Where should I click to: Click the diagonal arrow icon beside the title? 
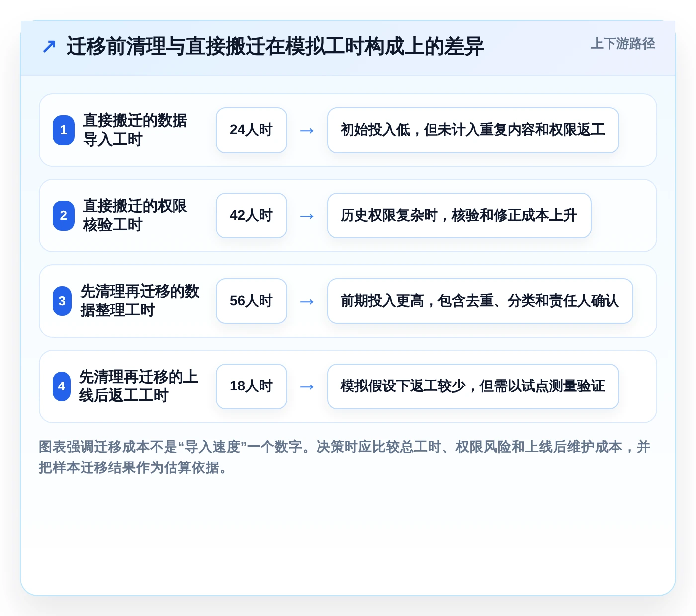point(49,47)
